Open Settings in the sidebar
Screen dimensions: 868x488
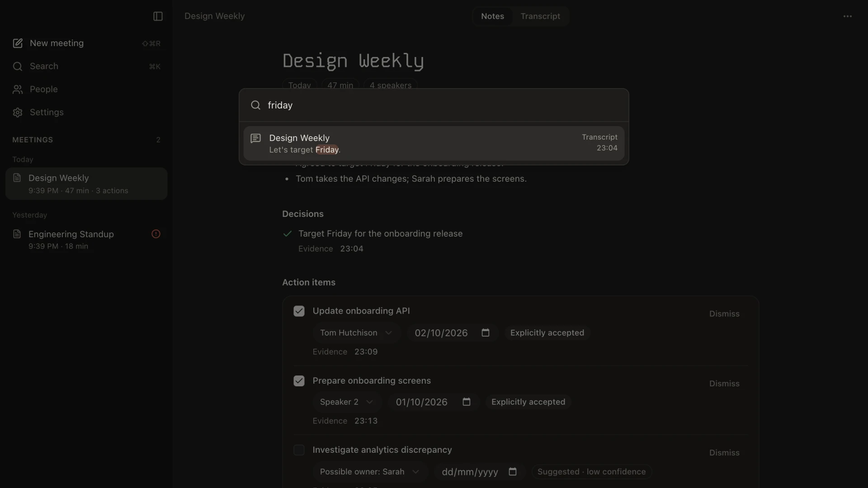tap(86, 113)
